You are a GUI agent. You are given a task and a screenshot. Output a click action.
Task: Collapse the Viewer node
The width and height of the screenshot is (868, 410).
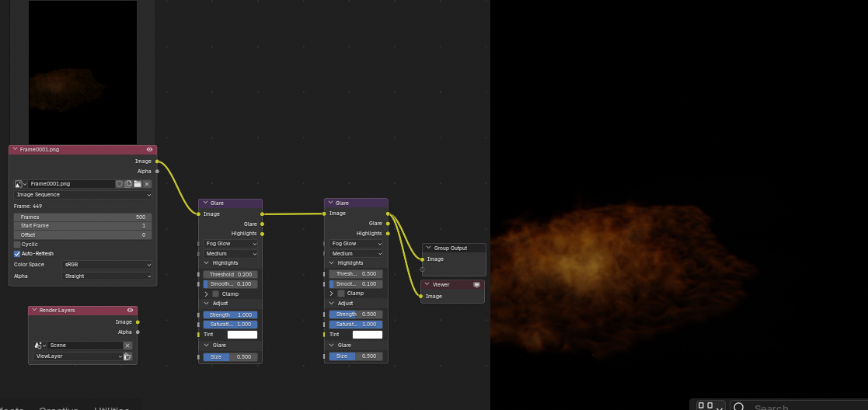coord(427,284)
